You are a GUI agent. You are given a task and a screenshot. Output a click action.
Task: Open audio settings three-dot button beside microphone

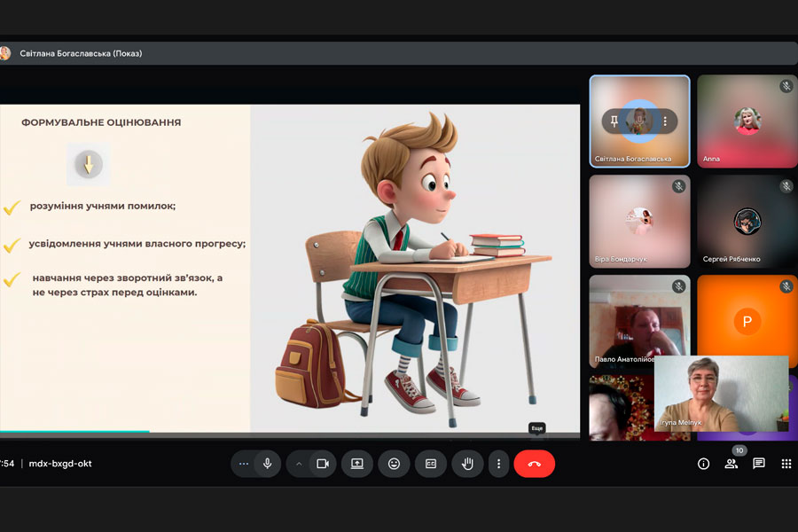(244, 464)
